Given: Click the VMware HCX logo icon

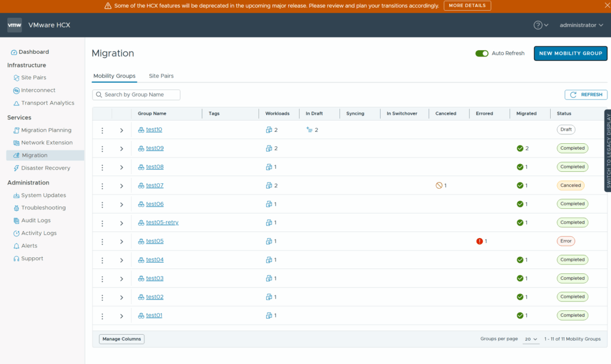Looking at the screenshot, I should [14, 25].
